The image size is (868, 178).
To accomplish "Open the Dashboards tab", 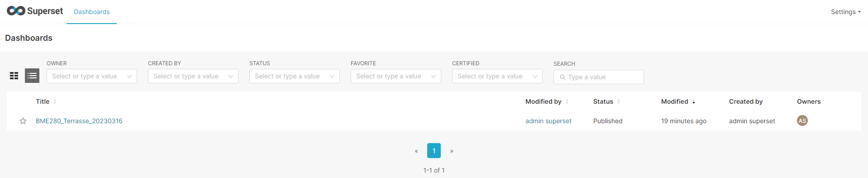I will (92, 12).
